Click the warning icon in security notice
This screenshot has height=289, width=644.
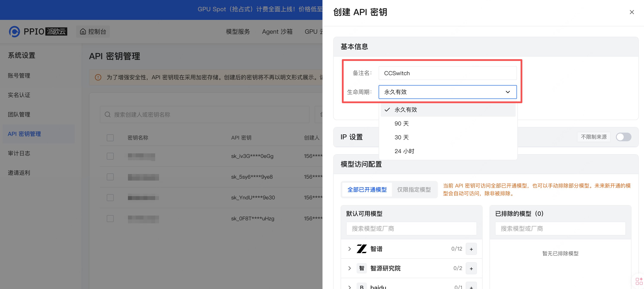(x=98, y=77)
